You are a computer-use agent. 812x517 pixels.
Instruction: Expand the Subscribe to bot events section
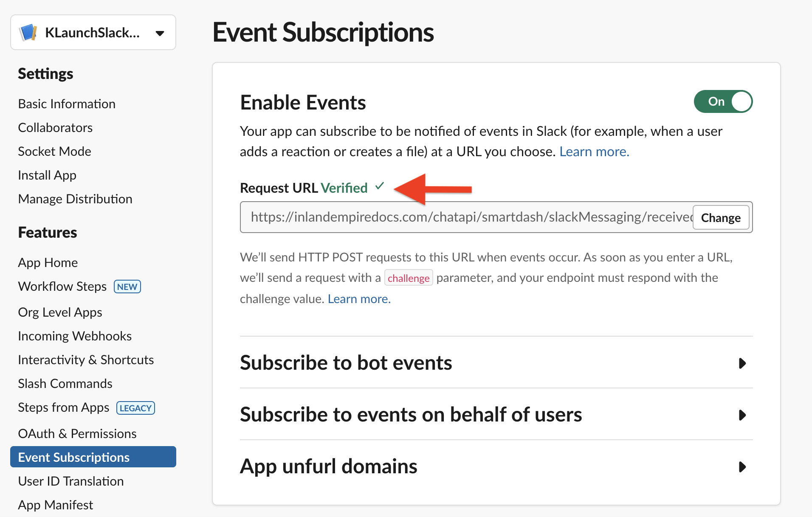(742, 363)
